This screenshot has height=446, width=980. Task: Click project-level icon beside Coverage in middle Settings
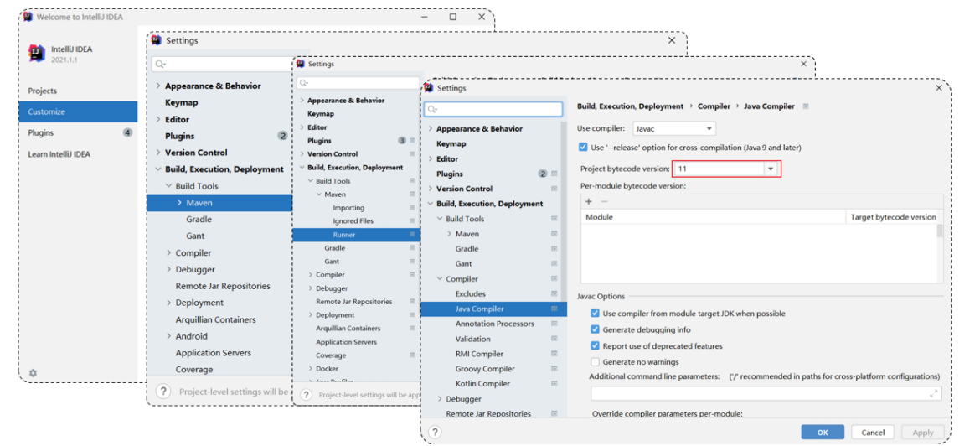coord(412,355)
